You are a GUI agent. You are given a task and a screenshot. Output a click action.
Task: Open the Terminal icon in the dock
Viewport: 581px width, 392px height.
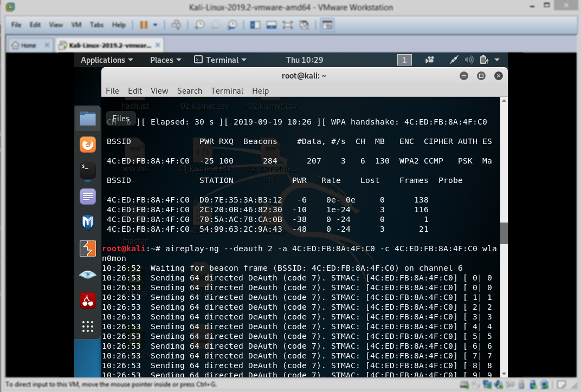pyautogui.click(x=88, y=171)
